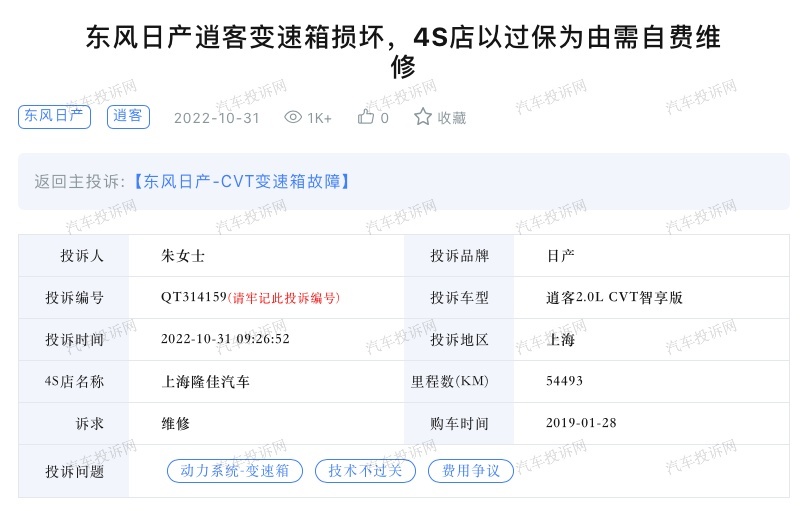Click the like count 0
The image size is (810, 511).
pyautogui.click(x=384, y=118)
